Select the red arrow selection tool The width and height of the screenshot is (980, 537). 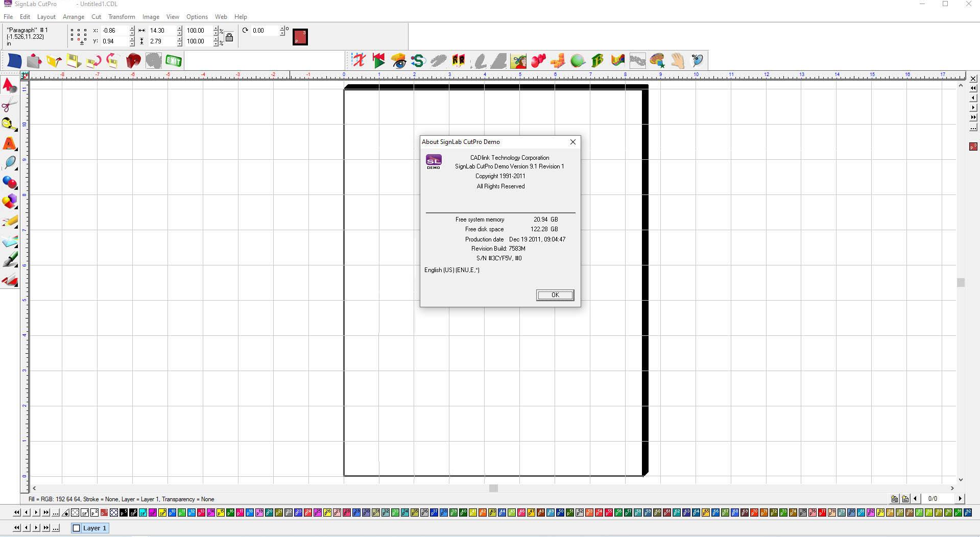(x=9, y=85)
